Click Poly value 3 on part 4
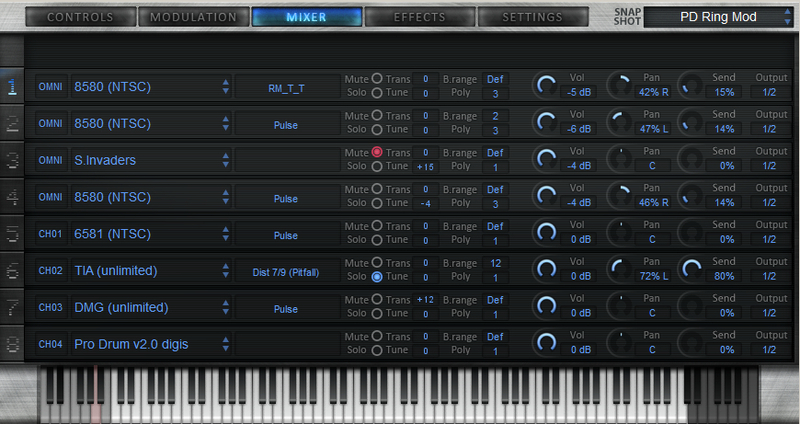Image resolution: width=800 pixels, height=424 pixels. point(495,204)
